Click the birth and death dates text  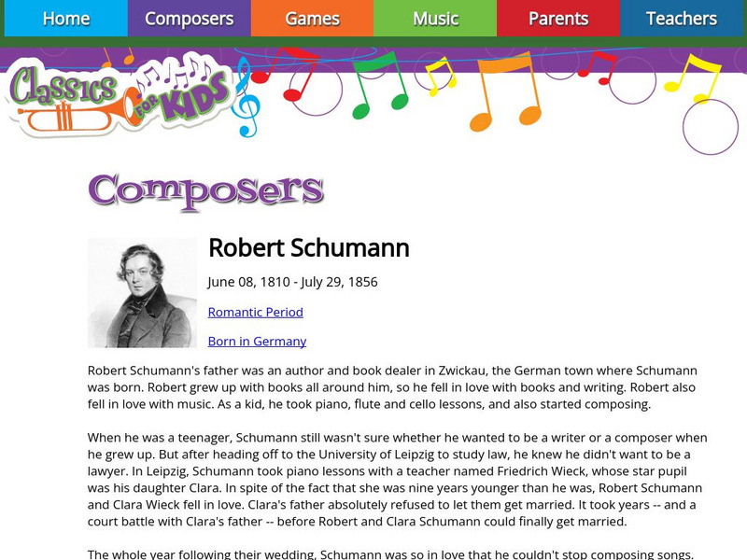(292, 282)
